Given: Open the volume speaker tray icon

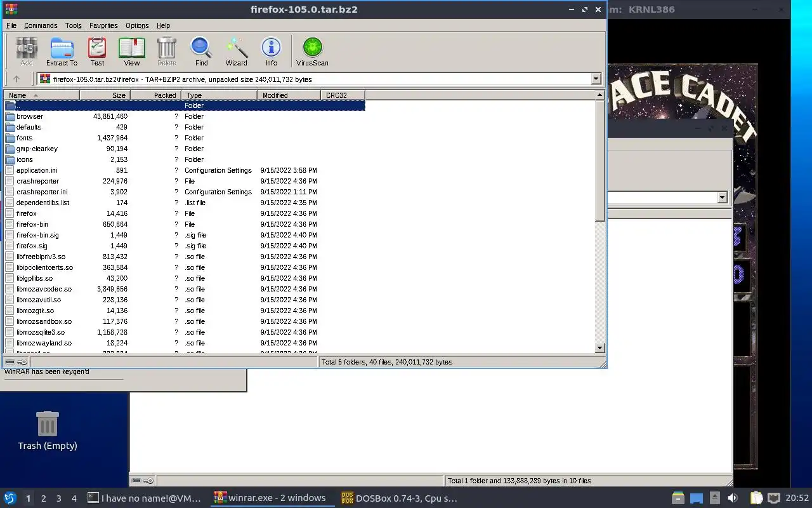Looking at the screenshot, I should (x=733, y=498).
